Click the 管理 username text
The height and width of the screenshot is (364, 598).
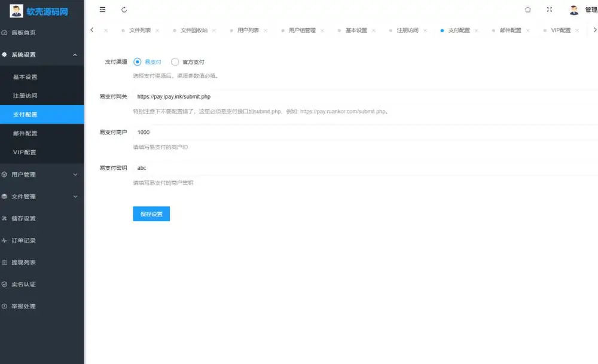click(591, 10)
